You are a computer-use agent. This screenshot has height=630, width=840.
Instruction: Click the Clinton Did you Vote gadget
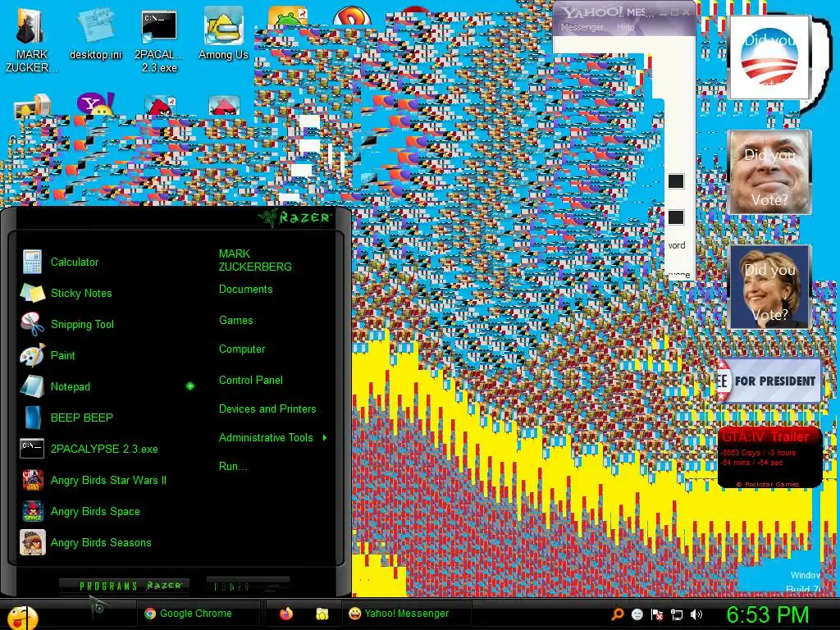[769, 287]
